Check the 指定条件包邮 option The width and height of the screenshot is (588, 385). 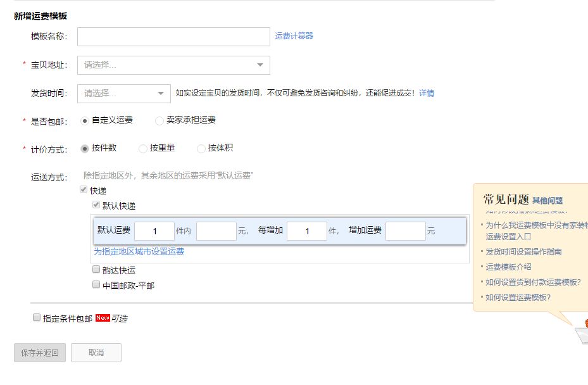[37, 318]
